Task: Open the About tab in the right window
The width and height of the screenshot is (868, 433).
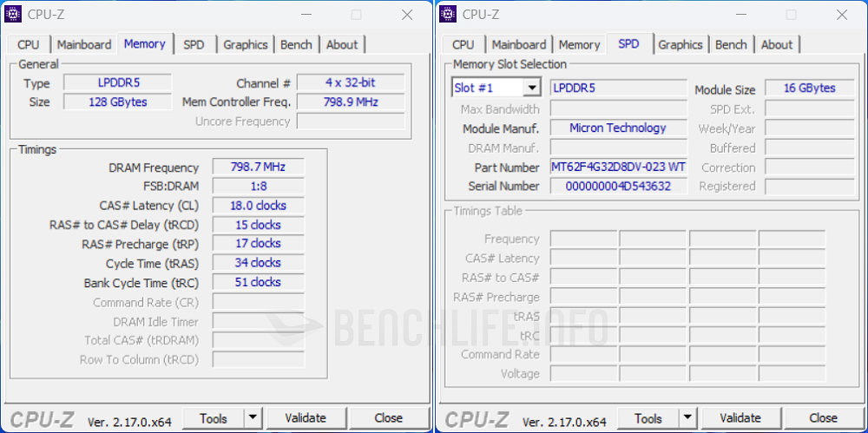Action: [x=777, y=44]
